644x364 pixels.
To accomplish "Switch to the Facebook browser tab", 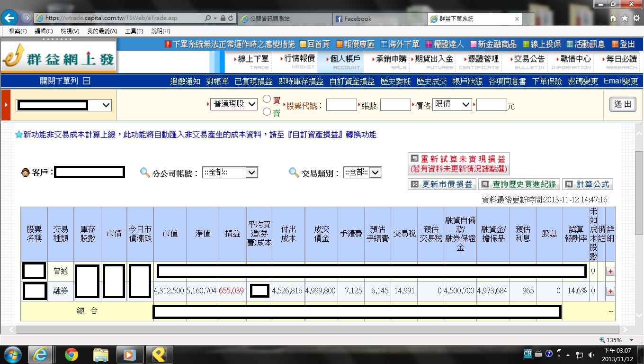I will pos(378,19).
